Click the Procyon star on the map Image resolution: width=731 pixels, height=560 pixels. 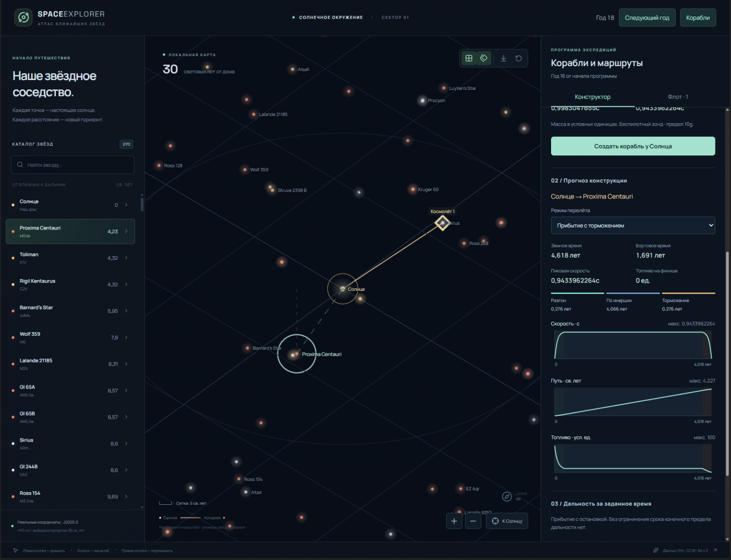423,100
